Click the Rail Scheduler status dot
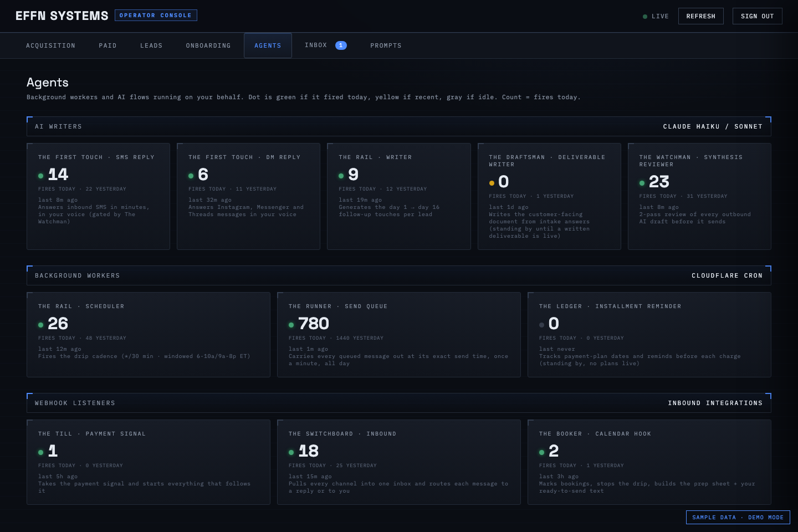 pos(40,325)
